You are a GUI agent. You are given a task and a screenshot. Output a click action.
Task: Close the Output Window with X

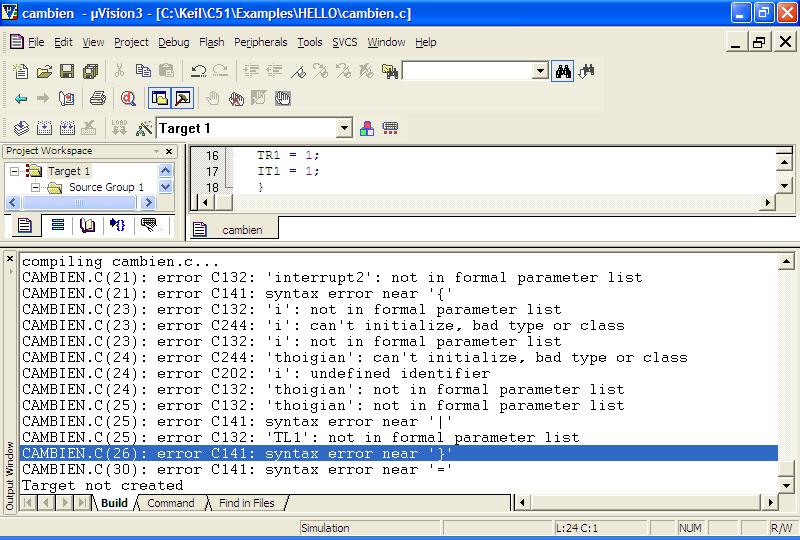pos(10,259)
